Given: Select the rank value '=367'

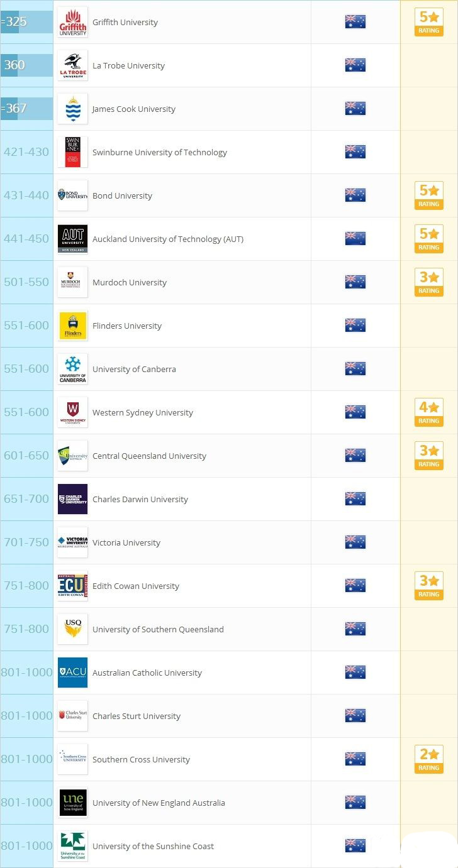Looking at the screenshot, I should coord(13,109).
